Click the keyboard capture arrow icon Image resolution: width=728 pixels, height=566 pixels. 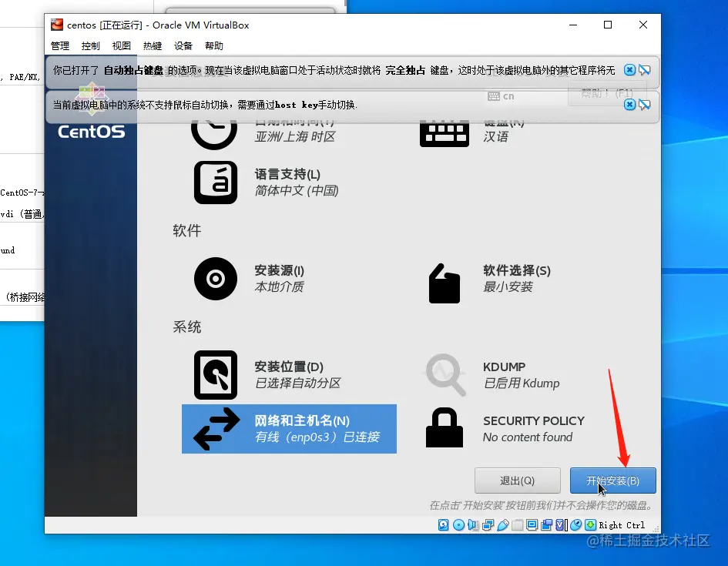tap(590, 525)
